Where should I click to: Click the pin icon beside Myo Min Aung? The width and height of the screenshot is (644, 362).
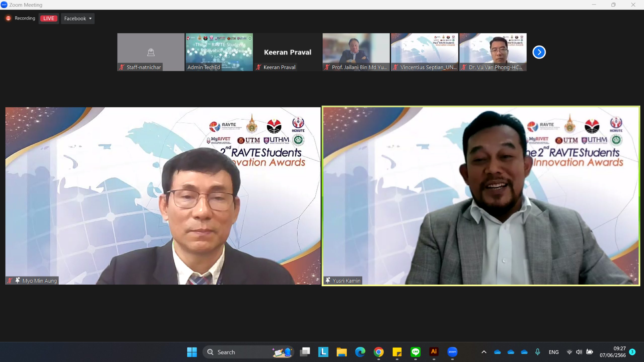pos(17,280)
